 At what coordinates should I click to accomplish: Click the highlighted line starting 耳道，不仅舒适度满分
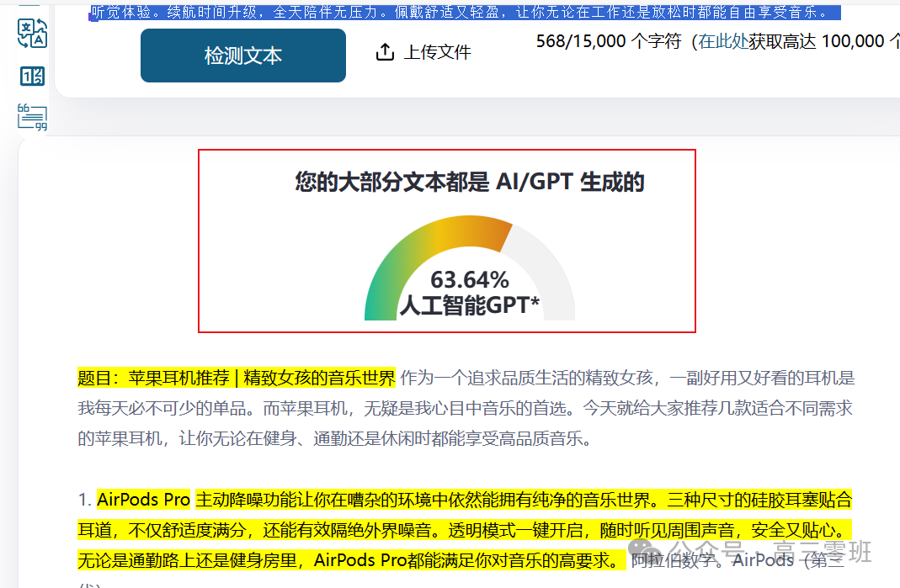(x=465, y=530)
